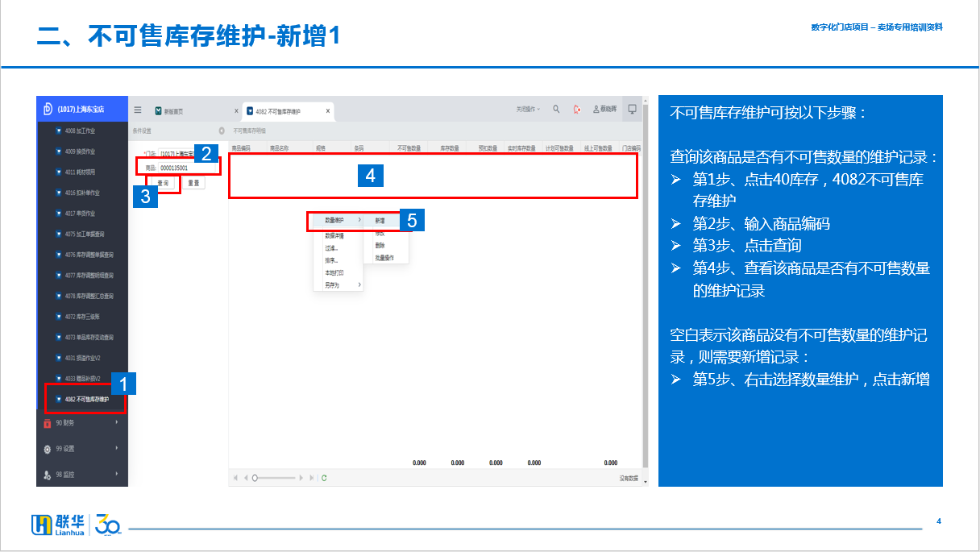980x552 pixels.
Task: Open 4031 损溢作业V2 in the sidebar
Action: [x=82, y=358]
